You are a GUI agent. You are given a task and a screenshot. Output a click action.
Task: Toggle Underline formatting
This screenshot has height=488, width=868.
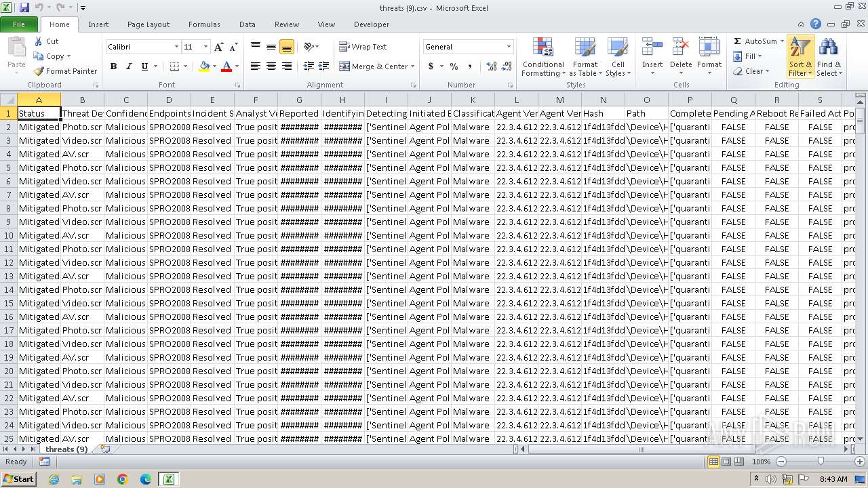click(144, 66)
